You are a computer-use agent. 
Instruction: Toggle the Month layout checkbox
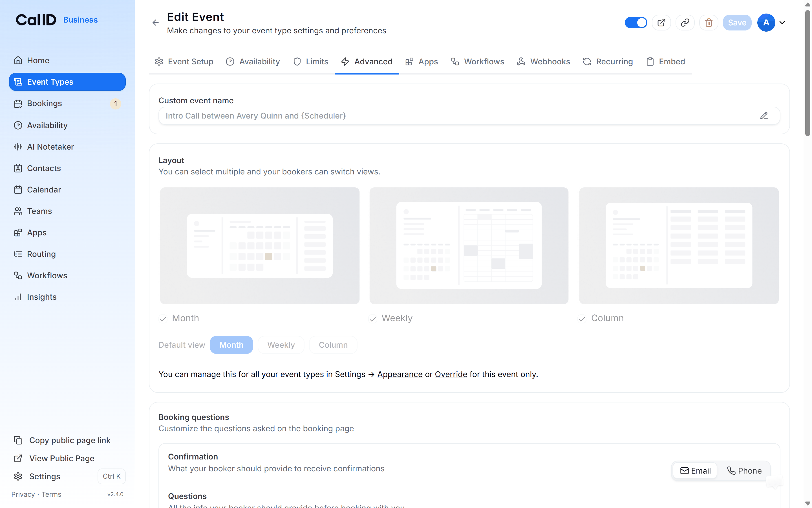163,319
